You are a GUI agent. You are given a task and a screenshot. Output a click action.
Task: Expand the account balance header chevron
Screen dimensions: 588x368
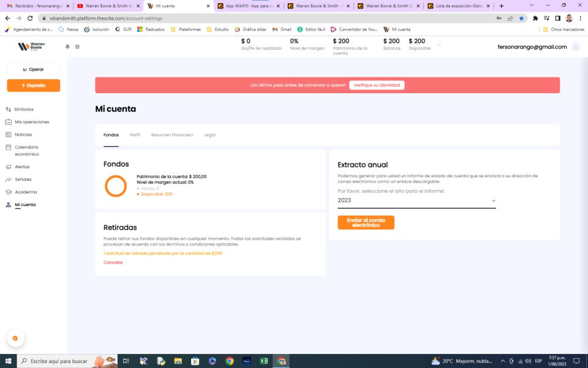[x=439, y=45]
